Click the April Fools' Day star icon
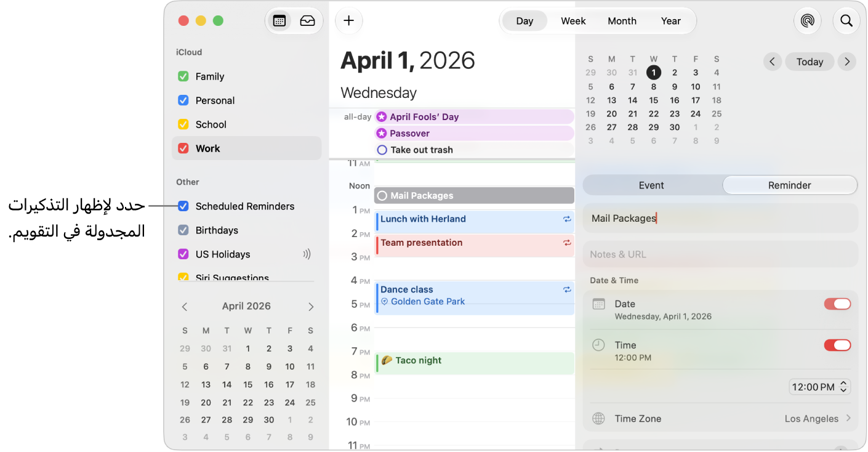Screen dimensions: 868x452 pos(382,117)
